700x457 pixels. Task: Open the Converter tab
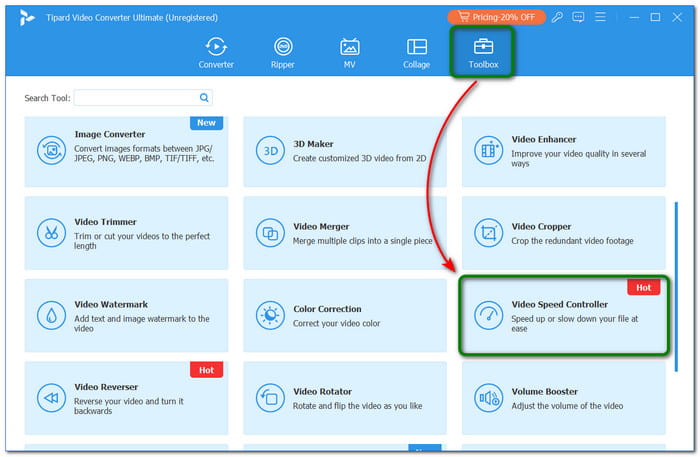point(216,53)
